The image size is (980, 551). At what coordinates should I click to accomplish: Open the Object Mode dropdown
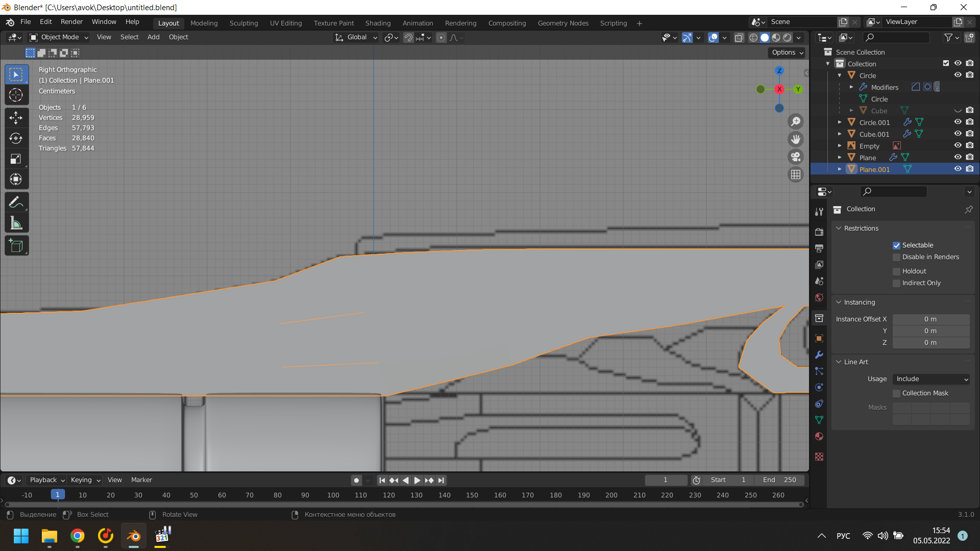tap(59, 37)
